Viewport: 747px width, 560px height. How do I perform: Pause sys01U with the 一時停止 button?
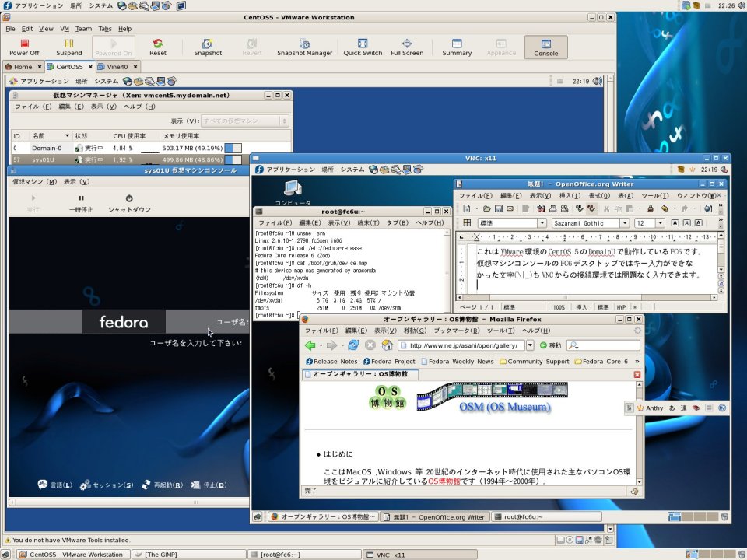pos(81,203)
